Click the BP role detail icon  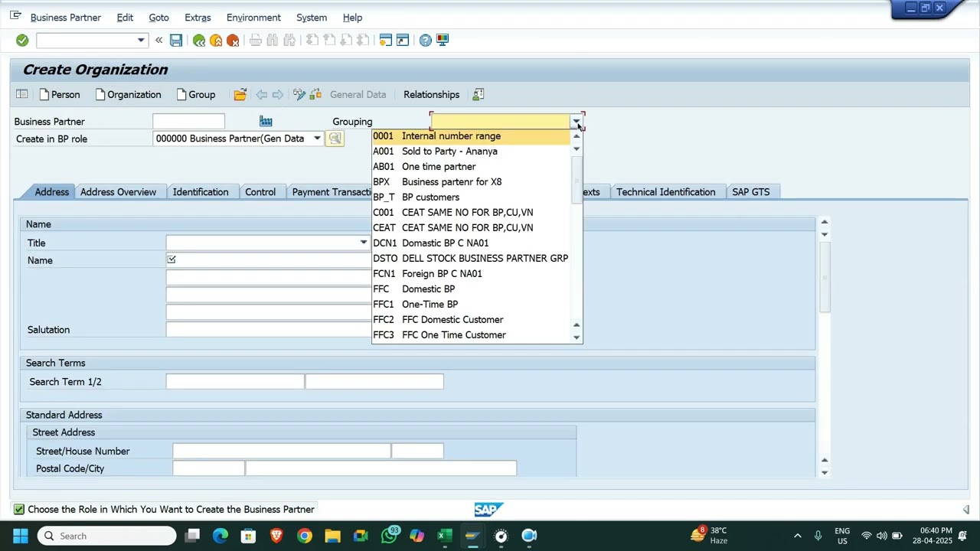pos(335,139)
